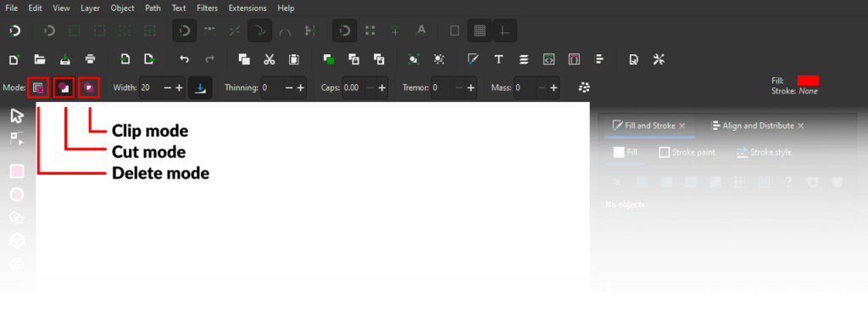Screen dimensions: 868x331
Task: Toggle snap to page border
Action: 454,31
